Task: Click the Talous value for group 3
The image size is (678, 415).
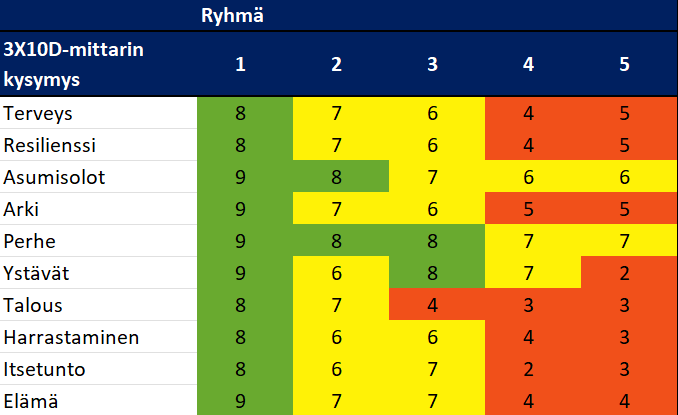Action: click(x=432, y=305)
